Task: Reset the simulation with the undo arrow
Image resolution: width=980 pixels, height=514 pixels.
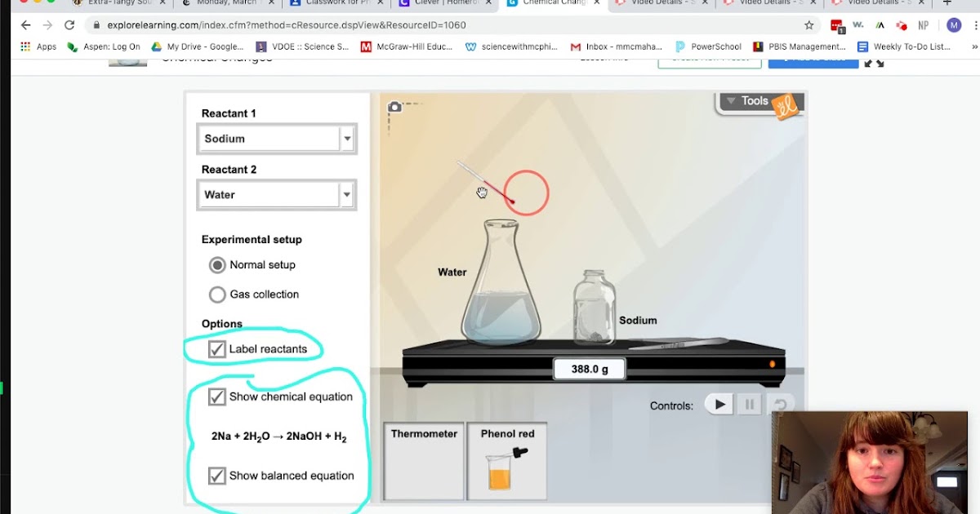Action: (x=780, y=405)
